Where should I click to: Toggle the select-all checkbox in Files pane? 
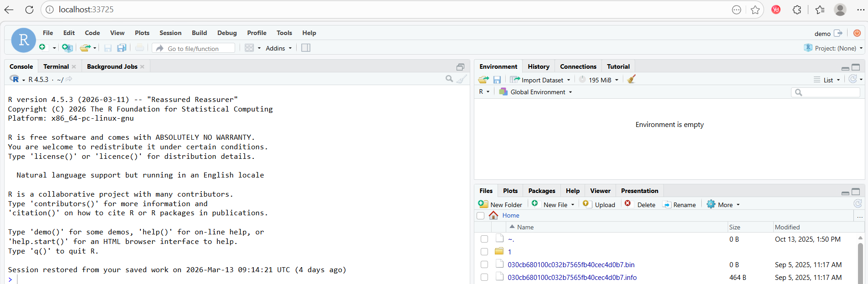480,216
